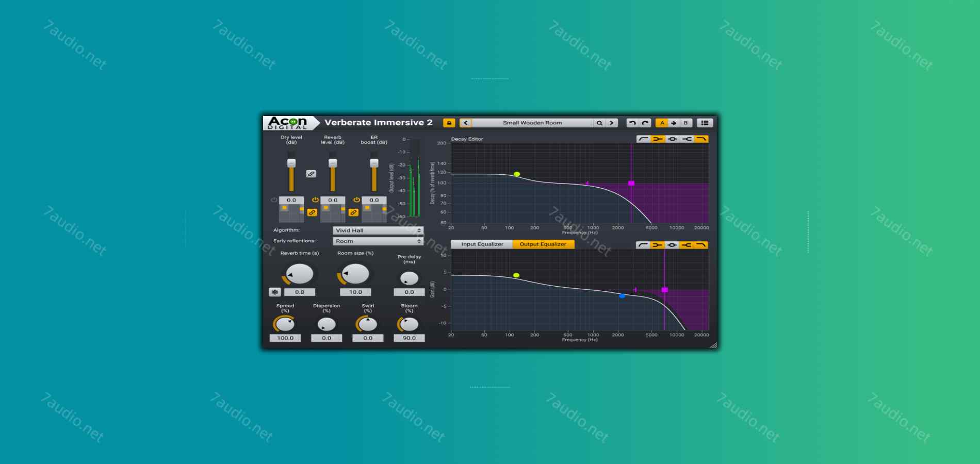Viewport: 980px width, 464px height.
Task: Toggle equalizer peak filter
Action: pyautogui.click(x=672, y=245)
